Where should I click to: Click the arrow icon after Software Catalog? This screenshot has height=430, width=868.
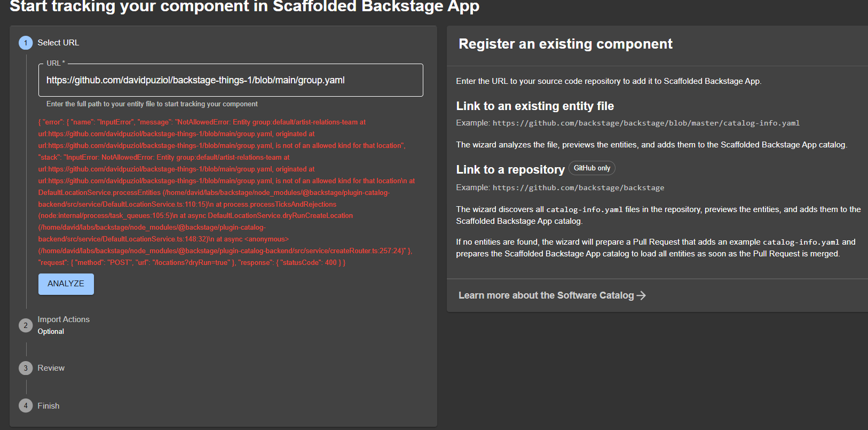[641, 295]
